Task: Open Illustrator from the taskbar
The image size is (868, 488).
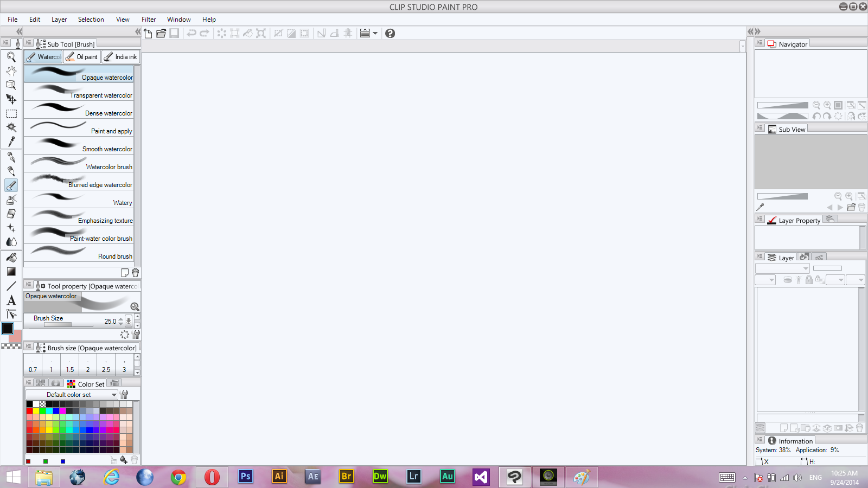Action: click(x=279, y=477)
